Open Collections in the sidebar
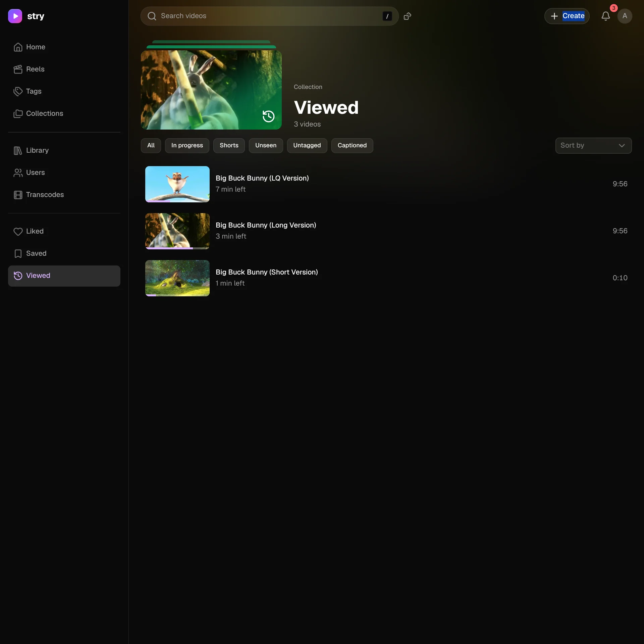The width and height of the screenshot is (644, 644). (64, 113)
